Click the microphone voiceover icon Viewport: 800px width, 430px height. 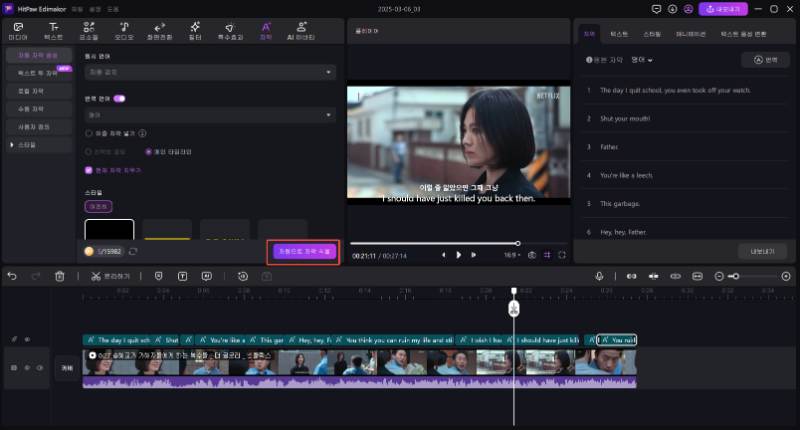[600, 276]
